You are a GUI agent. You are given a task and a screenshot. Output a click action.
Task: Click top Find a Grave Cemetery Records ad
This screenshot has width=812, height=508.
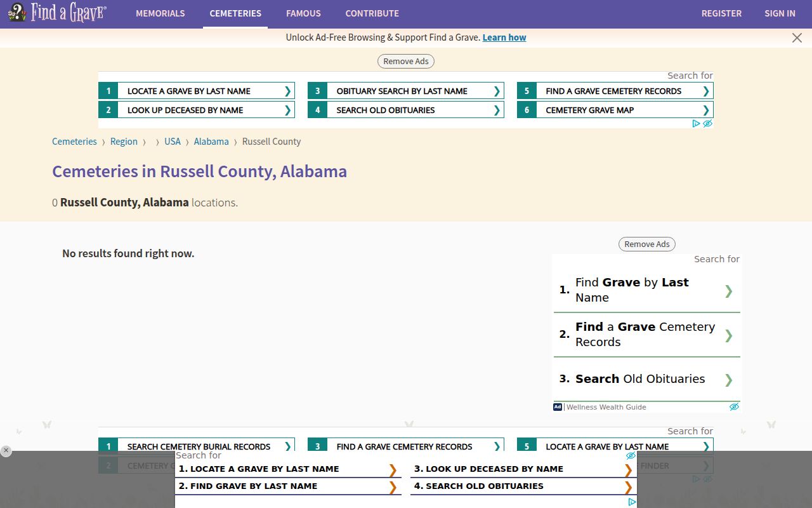coord(615,91)
